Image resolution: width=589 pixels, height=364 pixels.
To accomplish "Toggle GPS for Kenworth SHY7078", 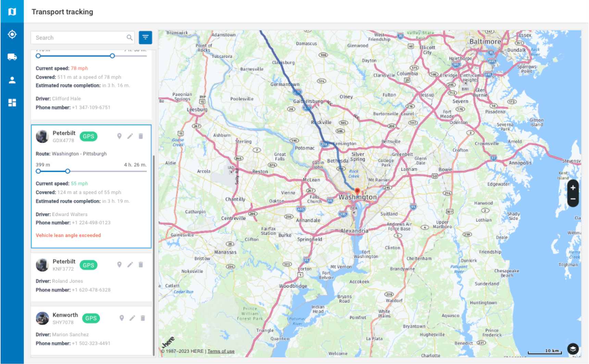I will click(x=91, y=318).
